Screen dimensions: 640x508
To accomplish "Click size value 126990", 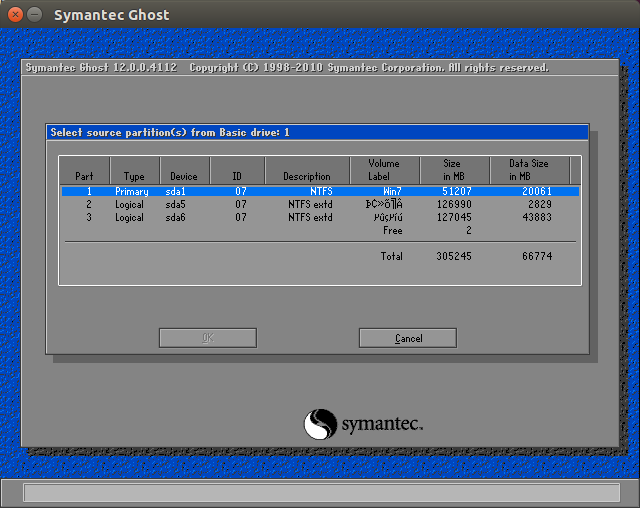I will coord(454,204).
